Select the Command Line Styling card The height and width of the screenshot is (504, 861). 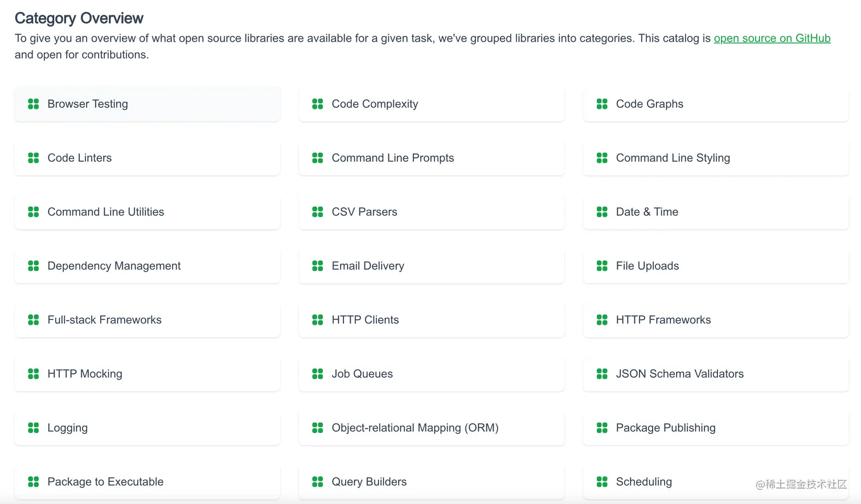pos(673,158)
